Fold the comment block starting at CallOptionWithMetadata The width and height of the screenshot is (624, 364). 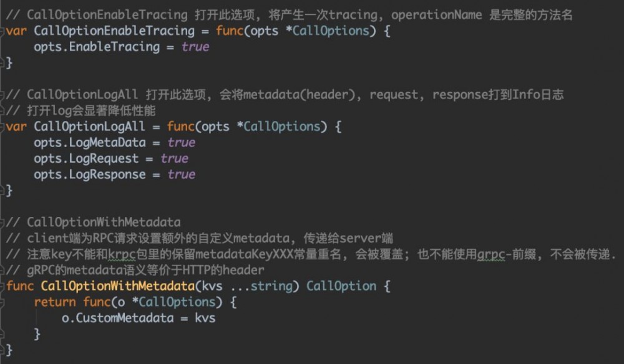point(3,223)
